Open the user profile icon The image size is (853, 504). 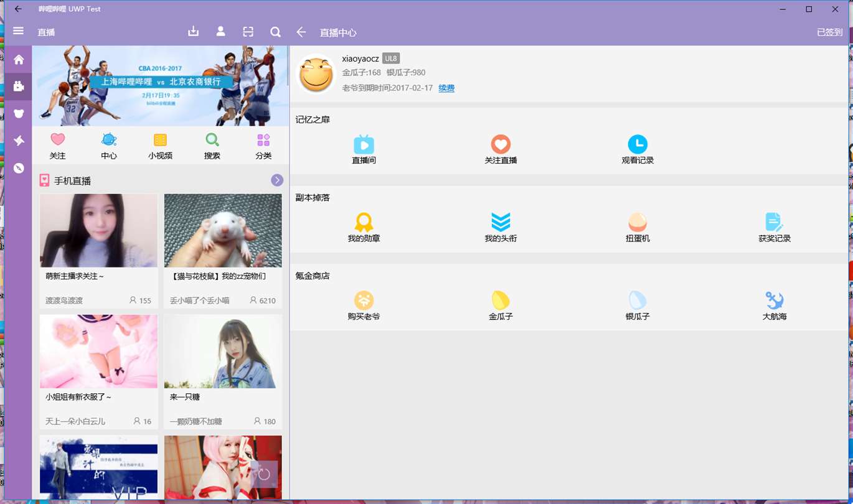[220, 32]
